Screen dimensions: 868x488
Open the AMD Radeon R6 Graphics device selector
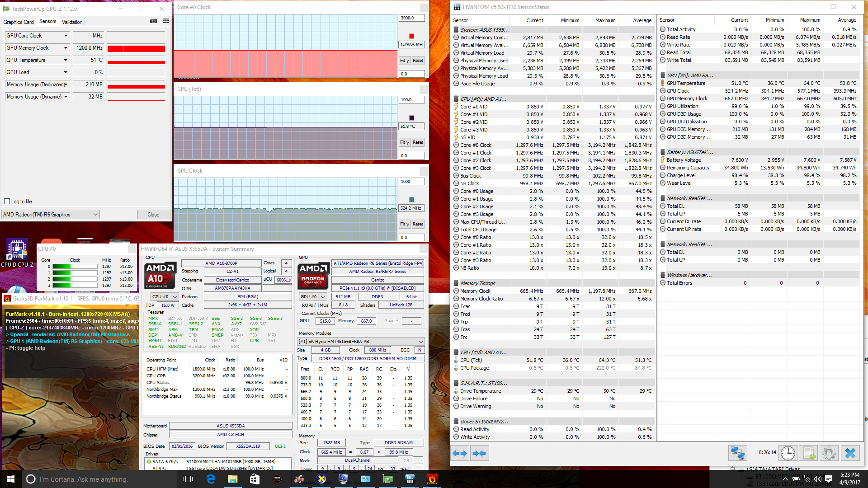51,215
